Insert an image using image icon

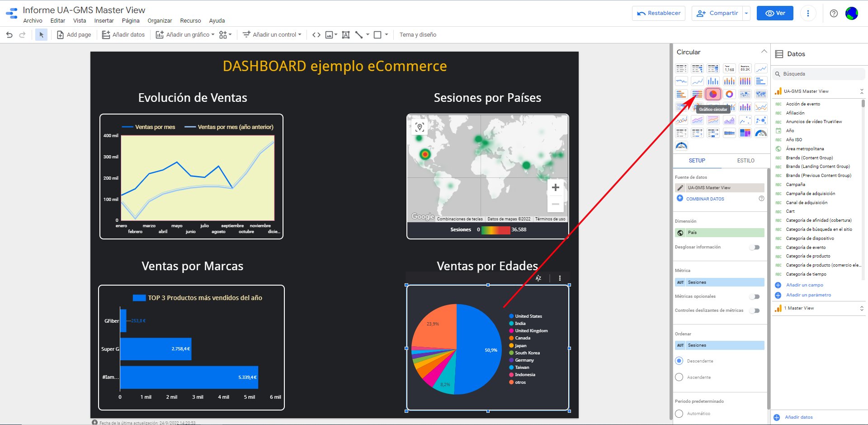point(329,35)
